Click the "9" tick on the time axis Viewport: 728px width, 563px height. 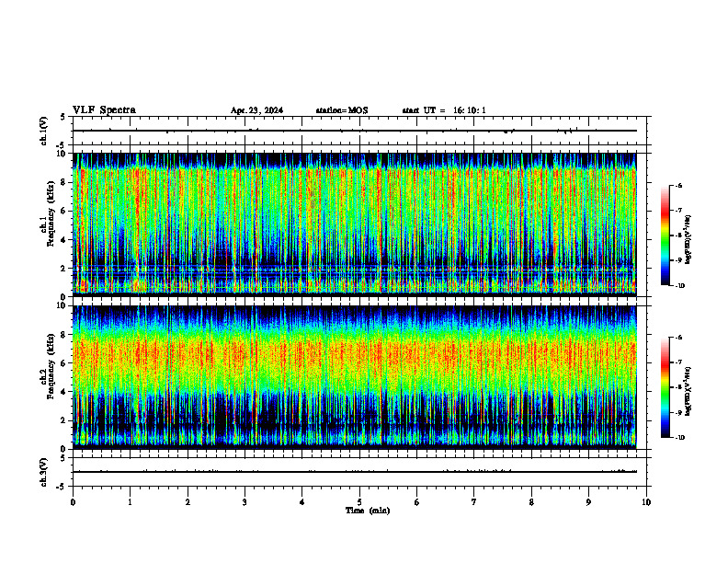(588, 502)
